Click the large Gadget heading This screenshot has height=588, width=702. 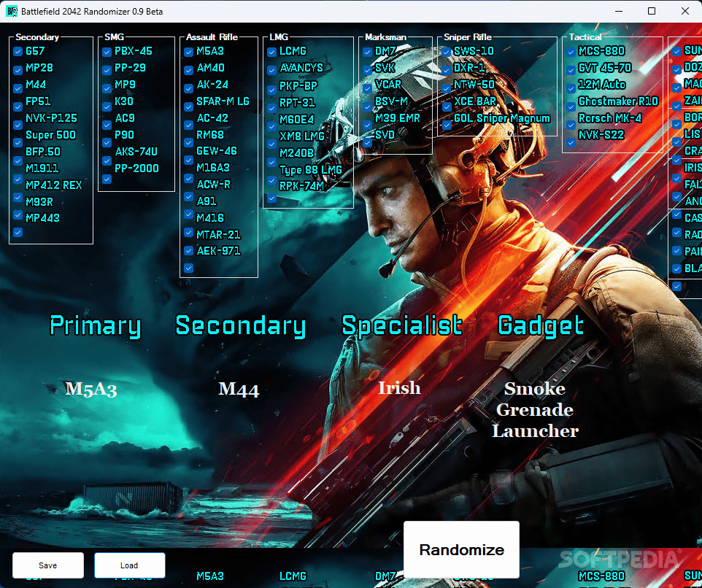tap(541, 326)
